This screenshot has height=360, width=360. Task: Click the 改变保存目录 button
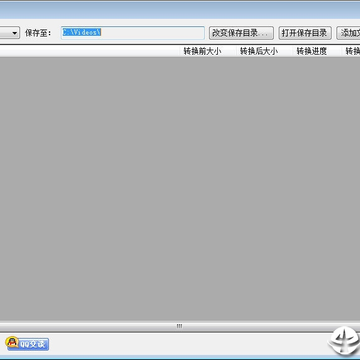241,33
